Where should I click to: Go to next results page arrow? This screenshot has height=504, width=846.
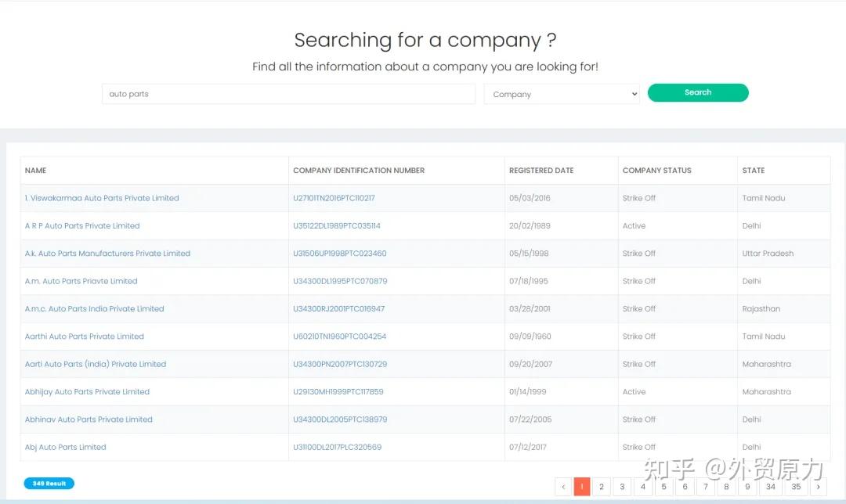click(819, 487)
